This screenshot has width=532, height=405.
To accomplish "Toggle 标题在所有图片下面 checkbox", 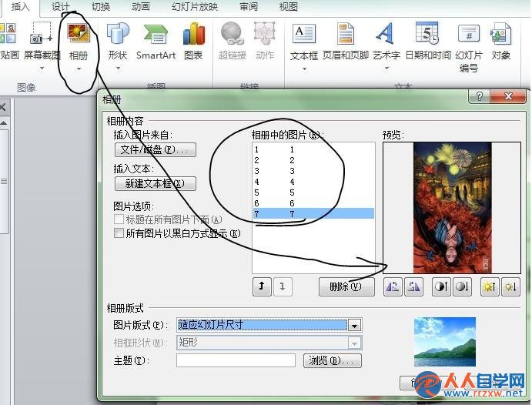I will [x=119, y=219].
